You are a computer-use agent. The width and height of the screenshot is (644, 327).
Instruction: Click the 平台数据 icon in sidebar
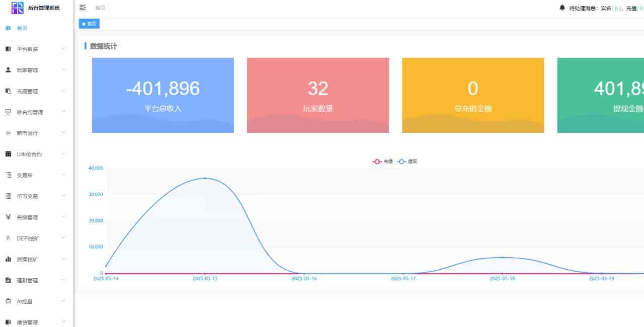click(8, 49)
